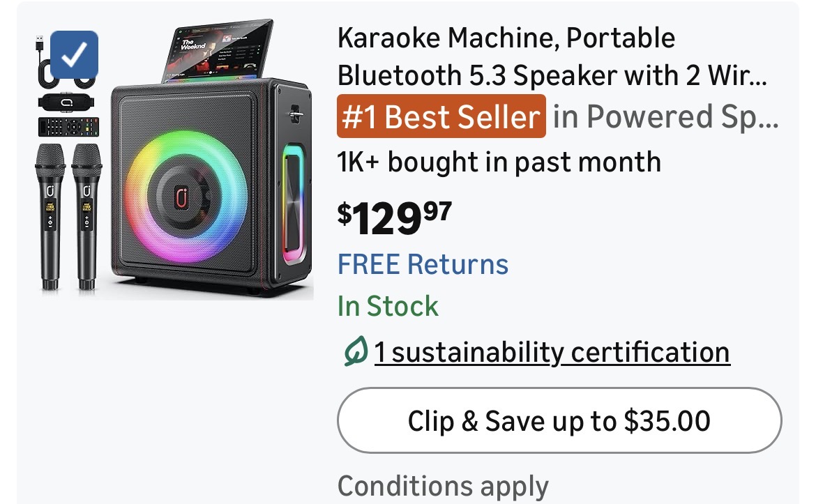Open the 1 sustainability certification link

coord(552,353)
